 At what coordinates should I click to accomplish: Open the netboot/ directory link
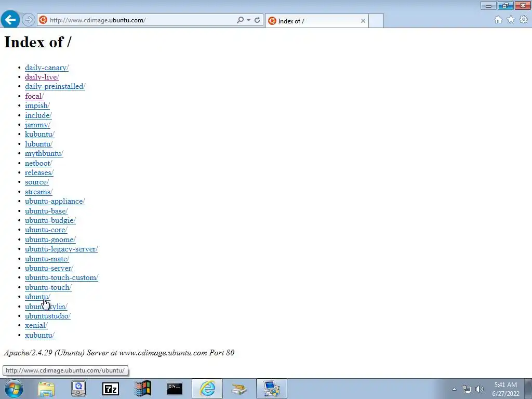38,163
